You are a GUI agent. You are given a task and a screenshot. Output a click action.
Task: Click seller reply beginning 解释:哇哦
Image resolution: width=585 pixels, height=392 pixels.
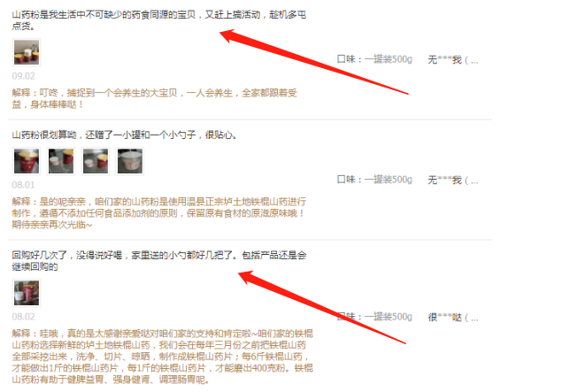tap(163, 357)
